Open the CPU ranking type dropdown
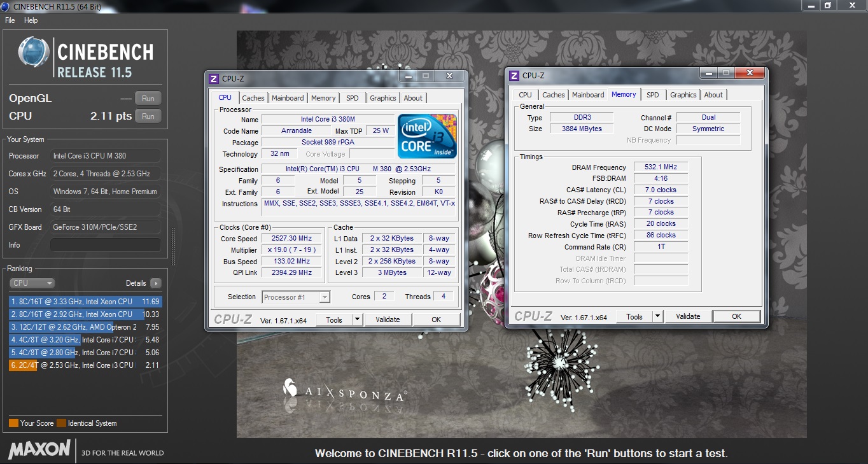 click(32, 283)
